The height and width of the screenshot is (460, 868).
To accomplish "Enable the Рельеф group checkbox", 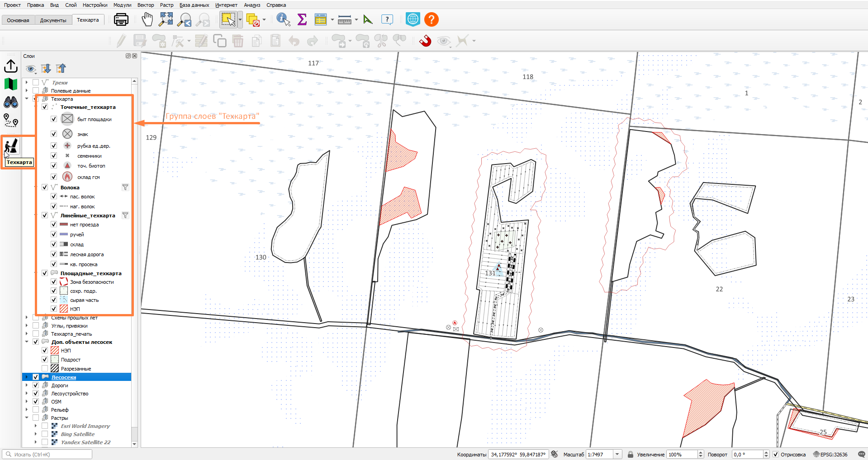I will click(x=36, y=409).
